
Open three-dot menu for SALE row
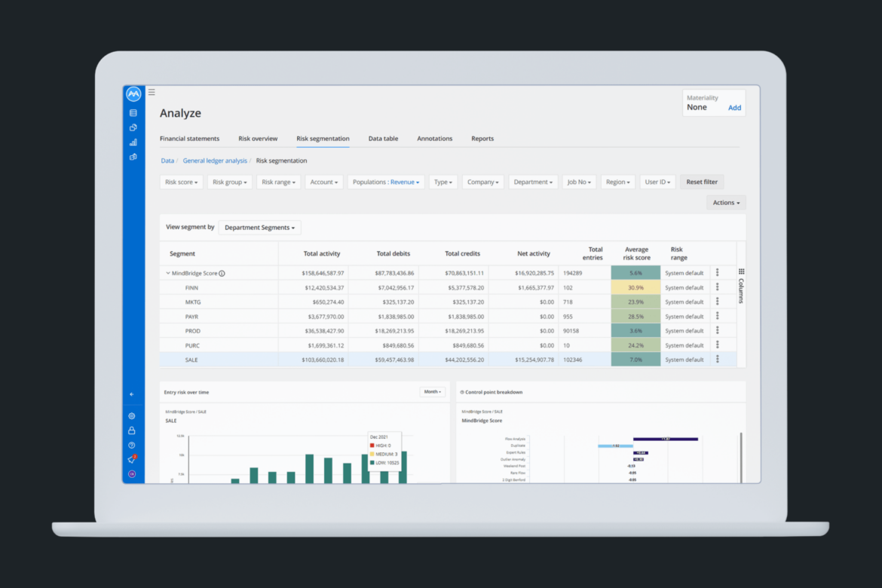[x=717, y=360]
